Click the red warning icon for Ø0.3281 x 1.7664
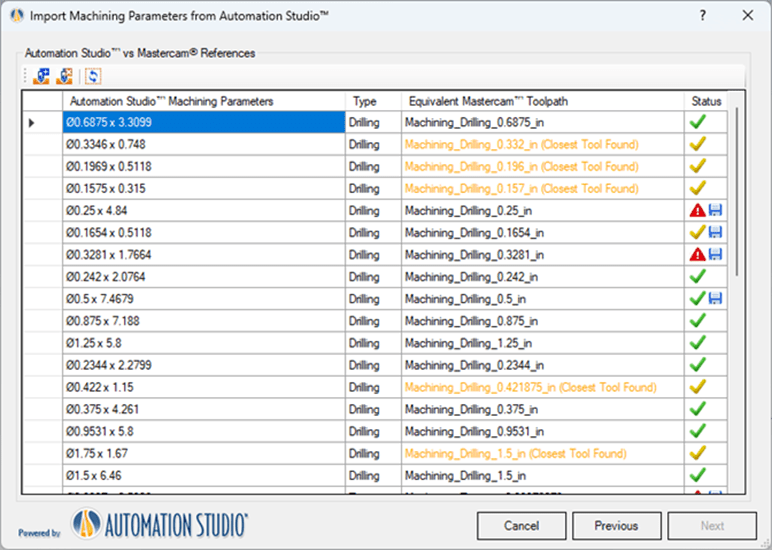 (698, 255)
